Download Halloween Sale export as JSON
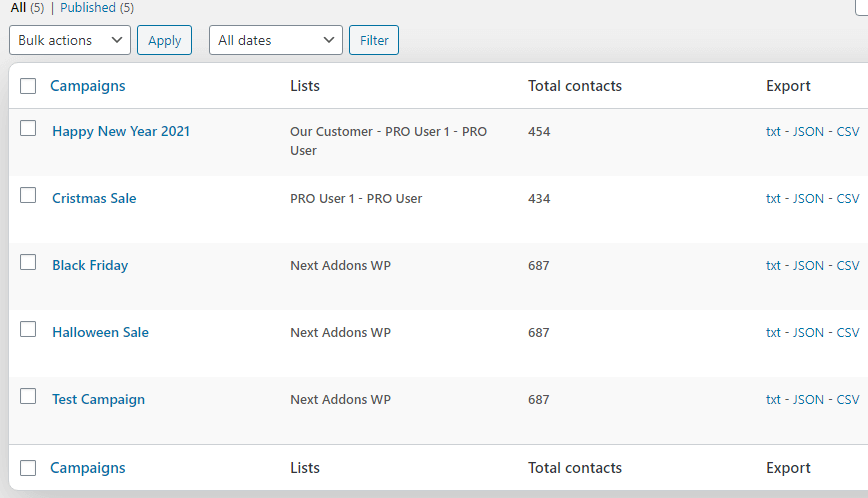868x498 pixels. coord(808,333)
